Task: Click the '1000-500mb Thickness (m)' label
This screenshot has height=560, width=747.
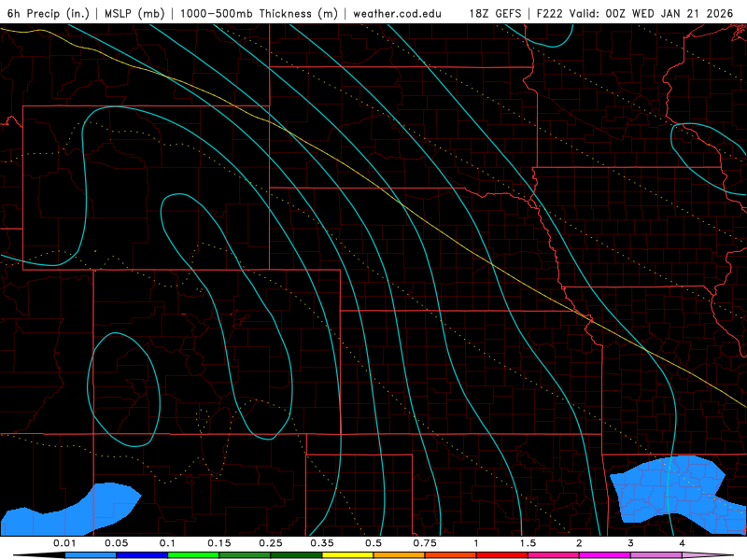Action: 259,13
